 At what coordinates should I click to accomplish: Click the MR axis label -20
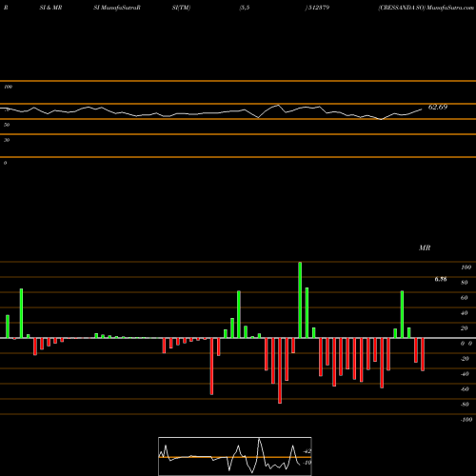tap(465, 359)
